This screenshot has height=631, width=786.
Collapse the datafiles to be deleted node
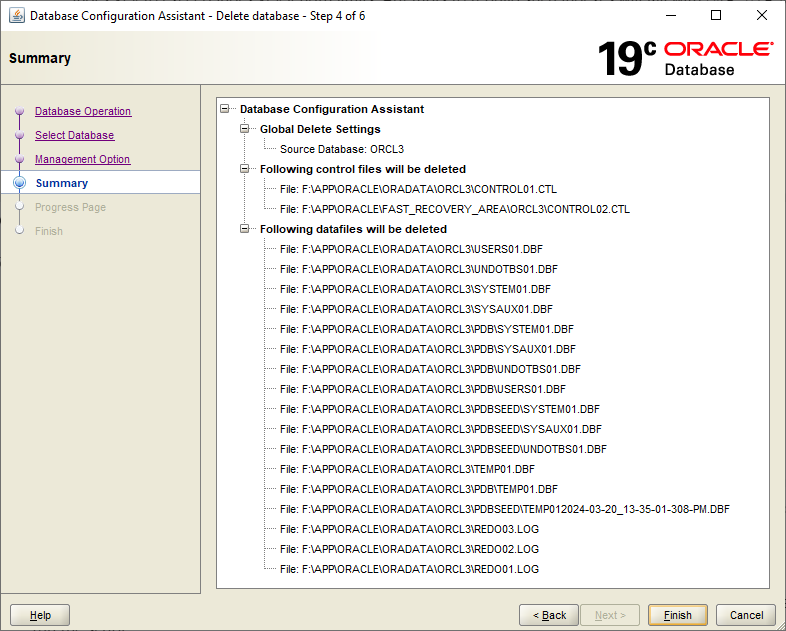[245, 229]
